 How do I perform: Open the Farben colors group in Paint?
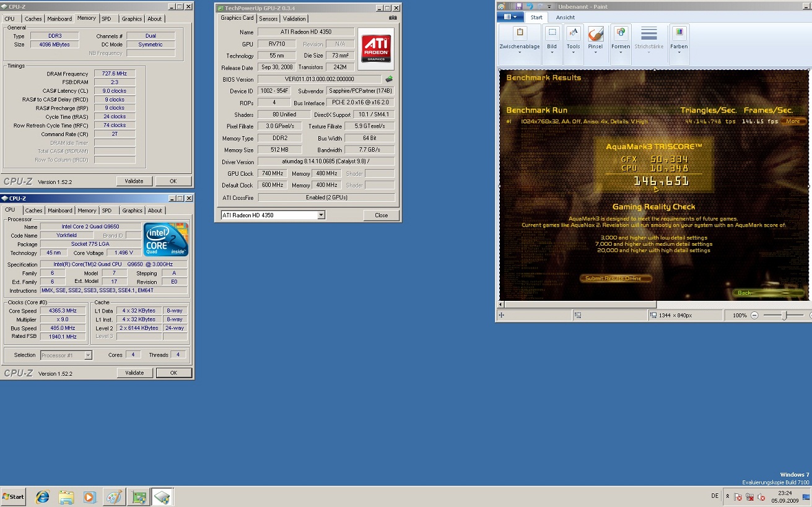[679, 43]
